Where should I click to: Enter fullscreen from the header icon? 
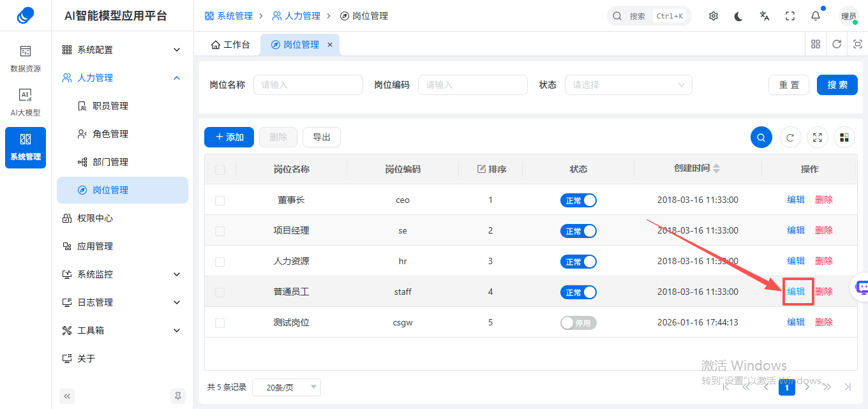790,16
